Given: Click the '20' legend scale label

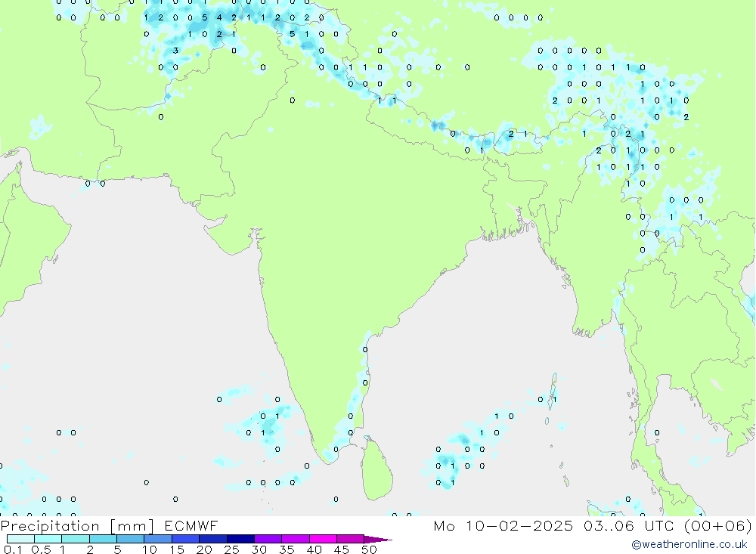Looking at the screenshot, I should pyautogui.click(x=204, y=549).
